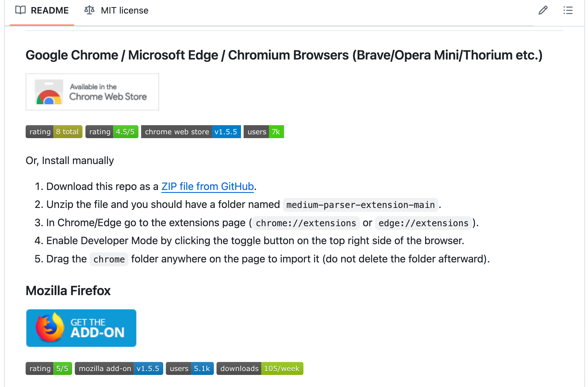Click the rating 8 total badge
This screenshot has width=588, height=387.
click(54, 132)
